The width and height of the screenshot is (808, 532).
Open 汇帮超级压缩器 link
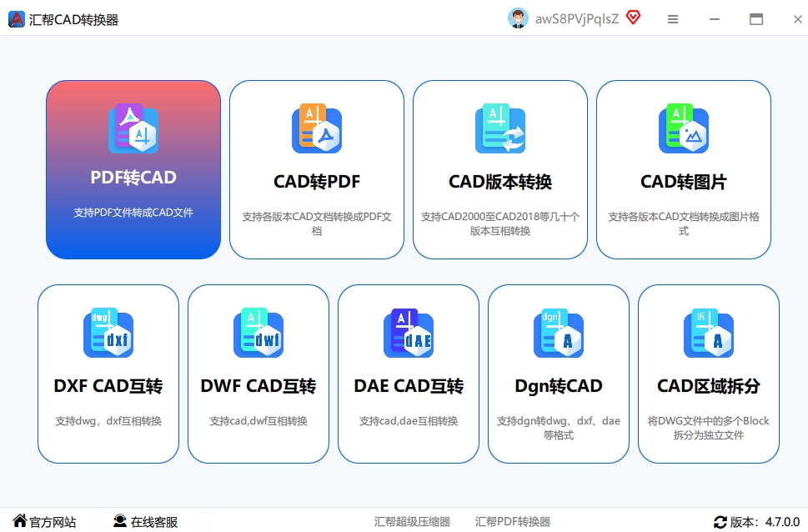tap(412, 522)
